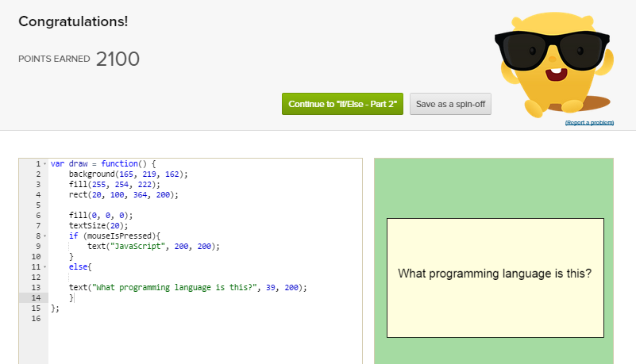Select line number 16 in gutter
This screenshot has width=636, height=364.
pos(34,318)
